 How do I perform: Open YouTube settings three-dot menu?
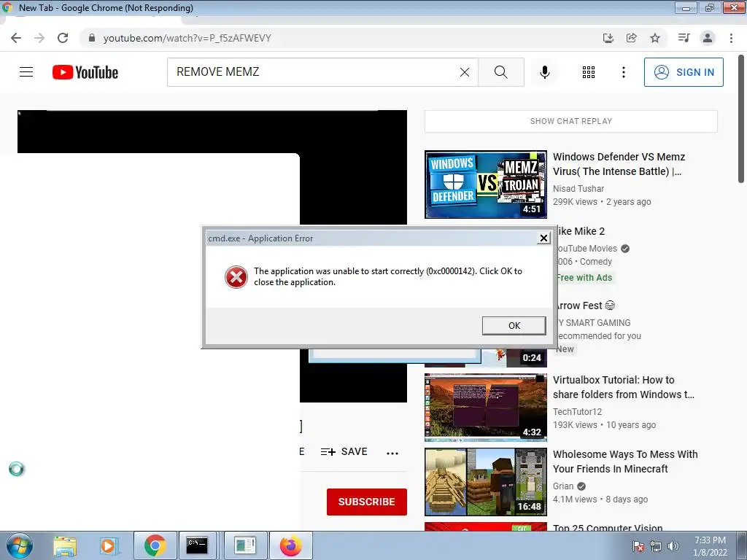coord(624,72)
